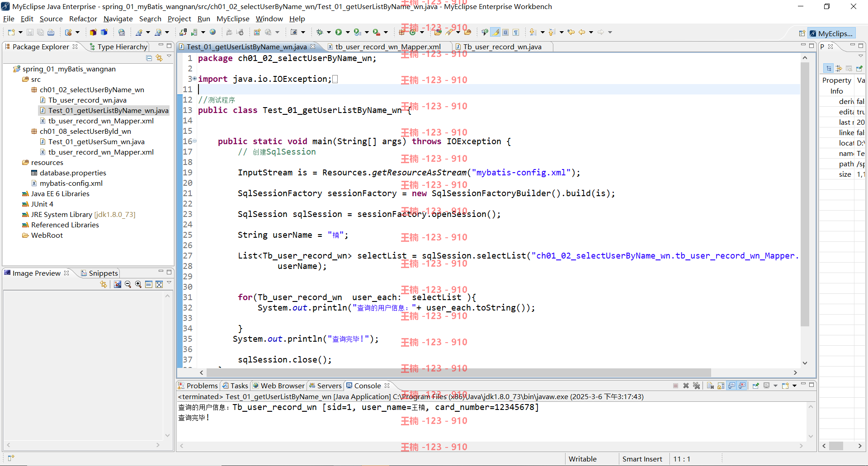Click the Open Web Browser globe icon

coord(212,32)
